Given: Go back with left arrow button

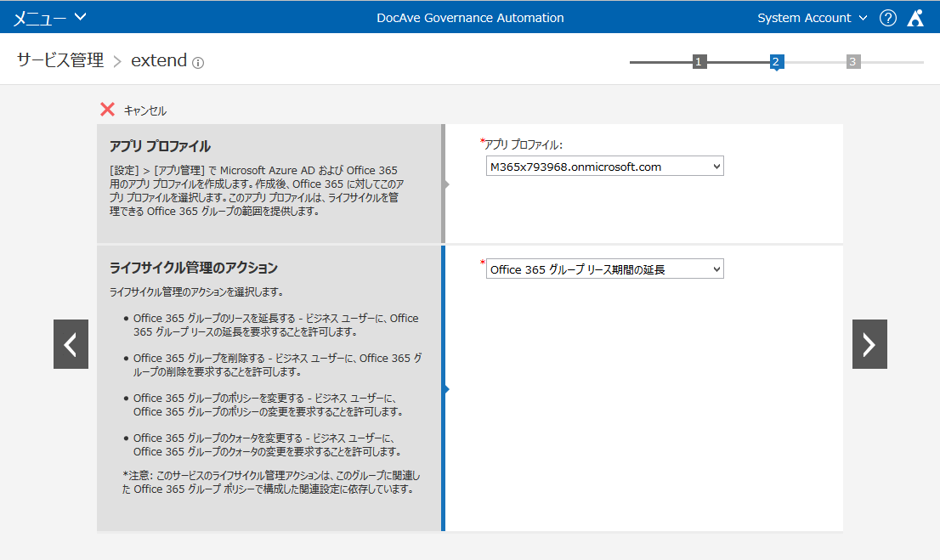Looking at the screenshot, I should point(71,344).
